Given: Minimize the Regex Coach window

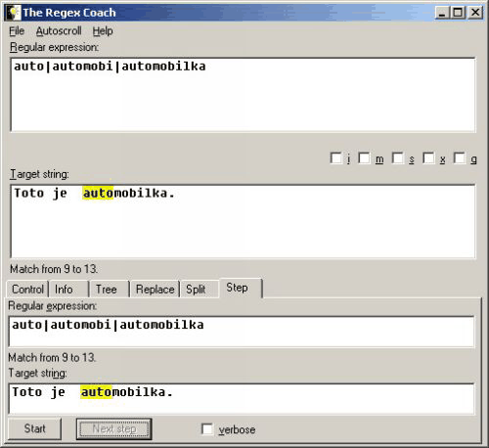Looking at the screenshot, I should [442, 13].
